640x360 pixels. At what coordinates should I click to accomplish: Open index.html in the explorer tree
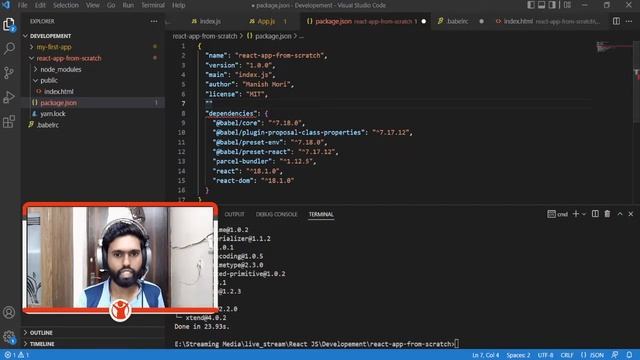pyautogui.click(x=93, y=91)
